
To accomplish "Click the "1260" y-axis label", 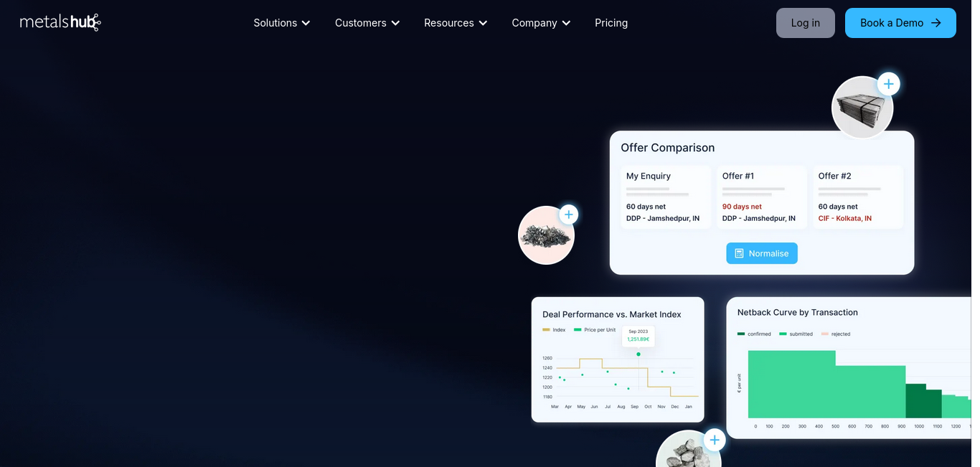I will [547, 358].
